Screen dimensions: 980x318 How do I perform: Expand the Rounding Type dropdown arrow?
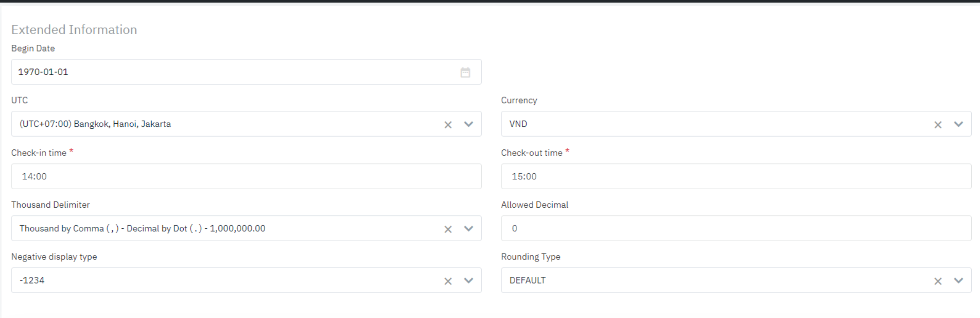coord(958,280)
